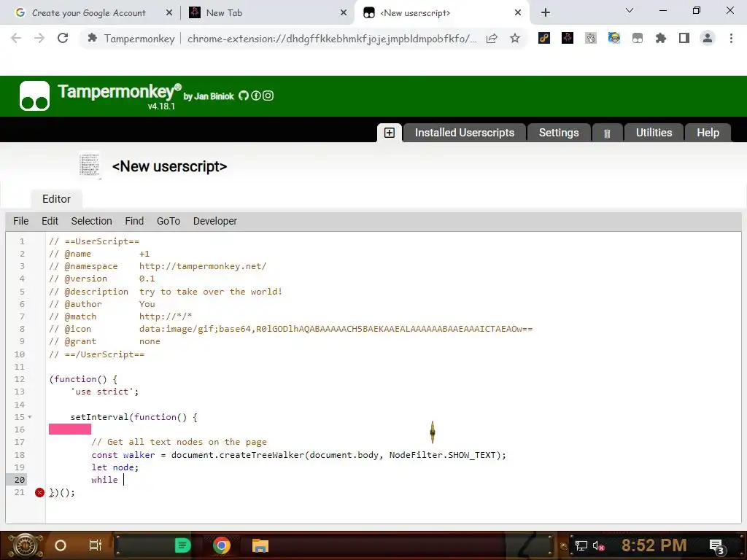This screenshot has height=560, width=747.
Task: Go back to previous page
Action: click(x=16, y=38)
